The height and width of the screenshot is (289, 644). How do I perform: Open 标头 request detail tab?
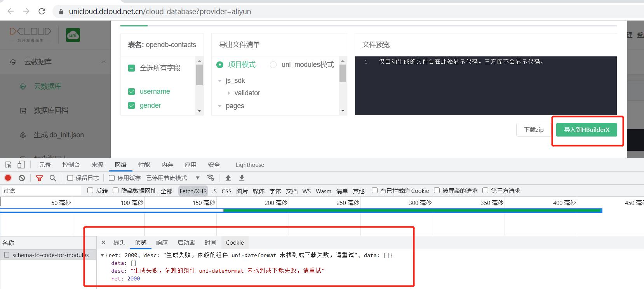tap(119, 242)
